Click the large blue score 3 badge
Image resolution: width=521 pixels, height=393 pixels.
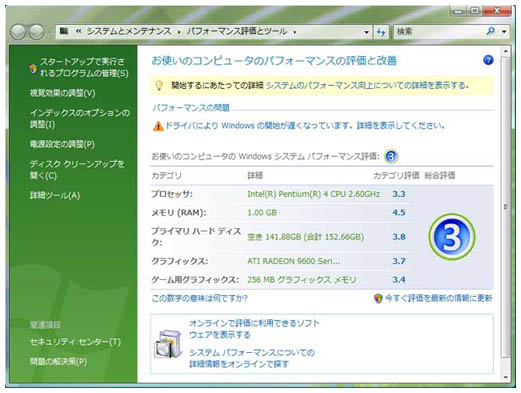click(x=452, y=237)
